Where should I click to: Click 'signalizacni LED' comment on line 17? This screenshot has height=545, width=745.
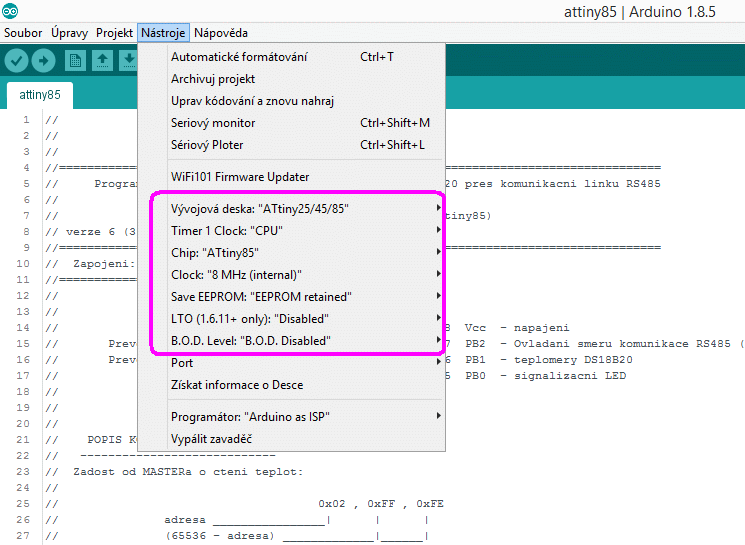[570, 376]
